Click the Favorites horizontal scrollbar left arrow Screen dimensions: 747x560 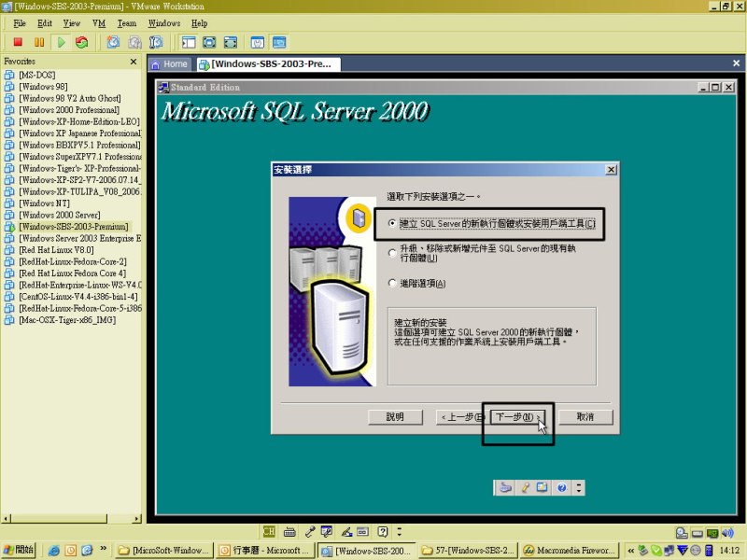point(7,518)
